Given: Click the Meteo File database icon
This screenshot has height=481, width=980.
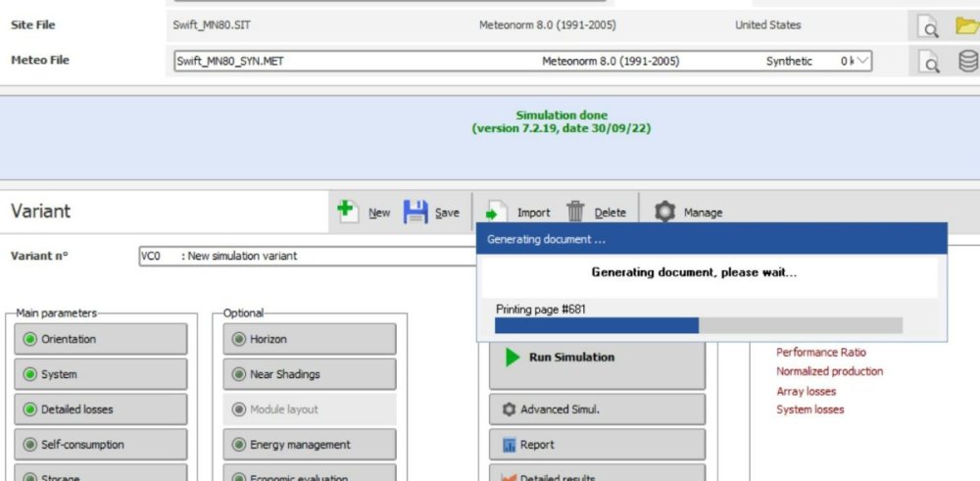Looking at the screenshot, I should pos(967,62).
